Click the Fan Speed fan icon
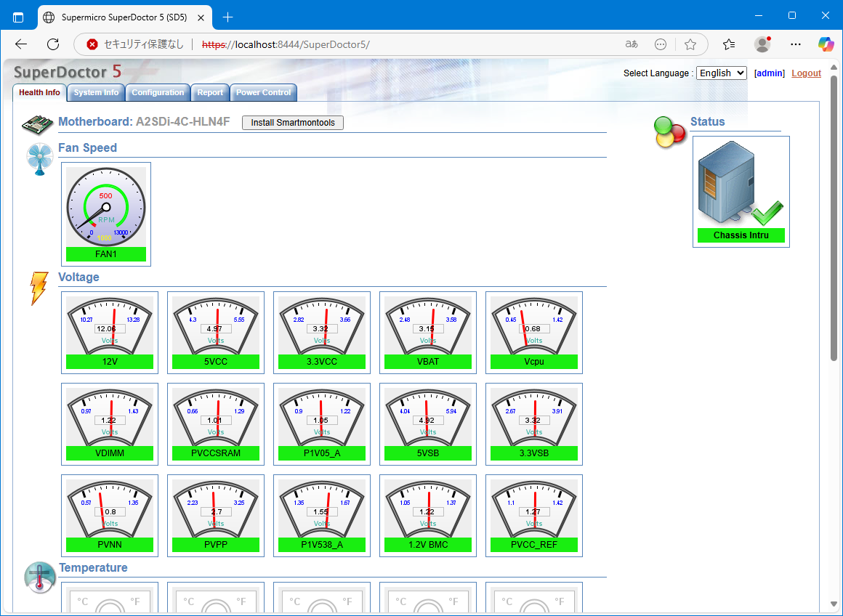This screenshot has height=616, width=843. [39, 159]
